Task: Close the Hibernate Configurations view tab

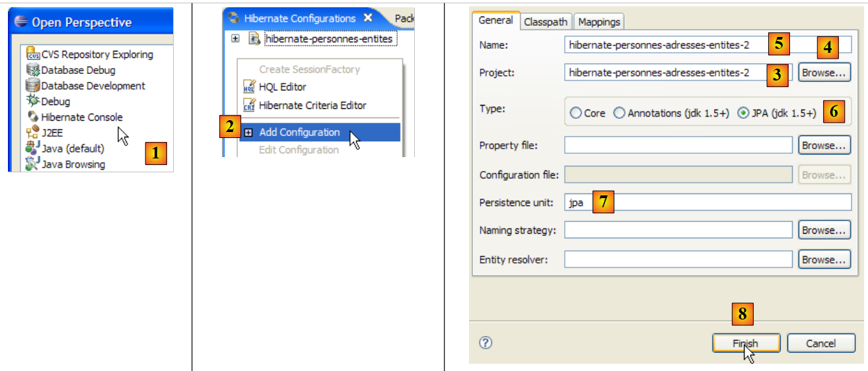Action: point(368,18)
